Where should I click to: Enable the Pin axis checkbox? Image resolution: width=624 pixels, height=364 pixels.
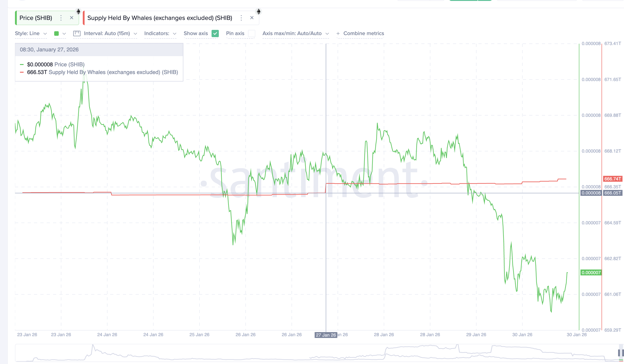[252, 33]
